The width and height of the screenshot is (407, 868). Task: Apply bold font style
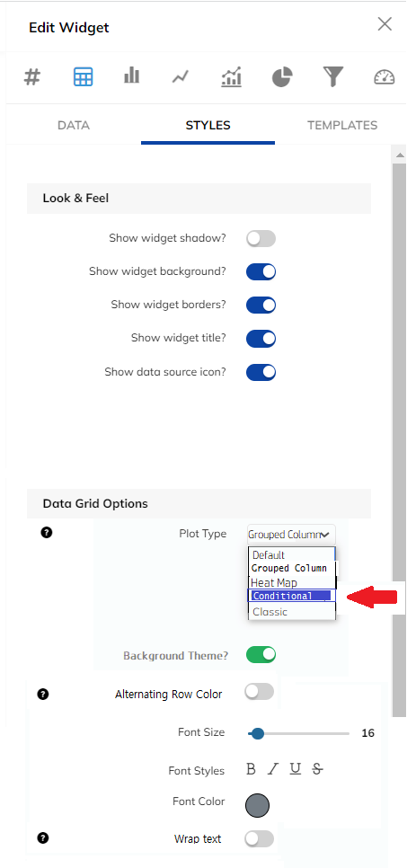coord(251,769)
